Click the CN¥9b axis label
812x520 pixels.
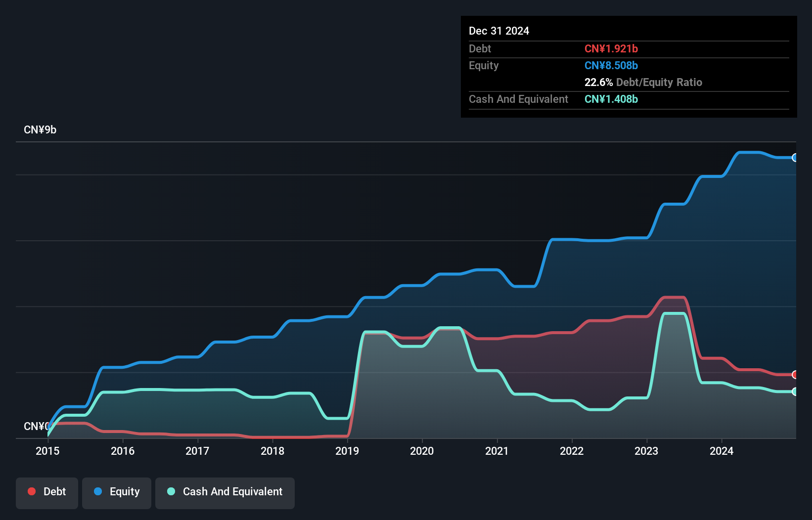[x=41, y=130]
